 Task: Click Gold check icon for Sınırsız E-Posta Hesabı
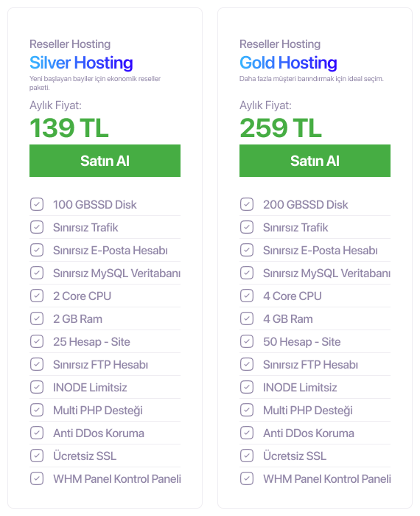247,250
